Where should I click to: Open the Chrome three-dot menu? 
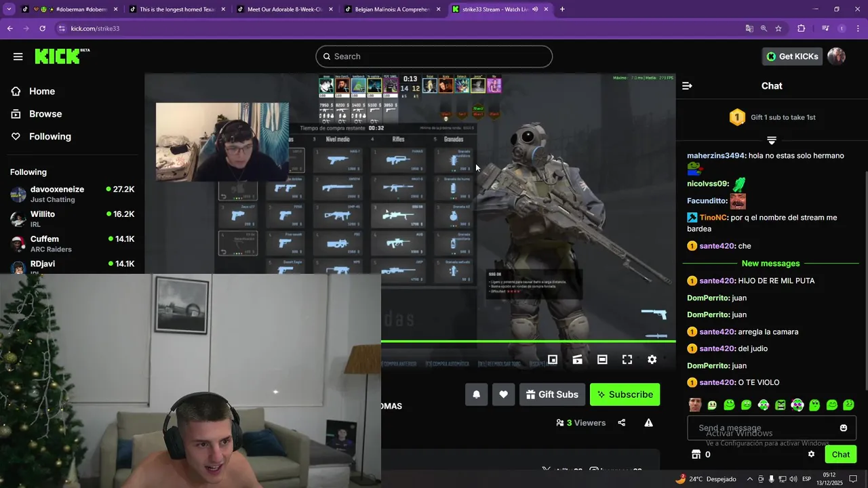point(859,28)
